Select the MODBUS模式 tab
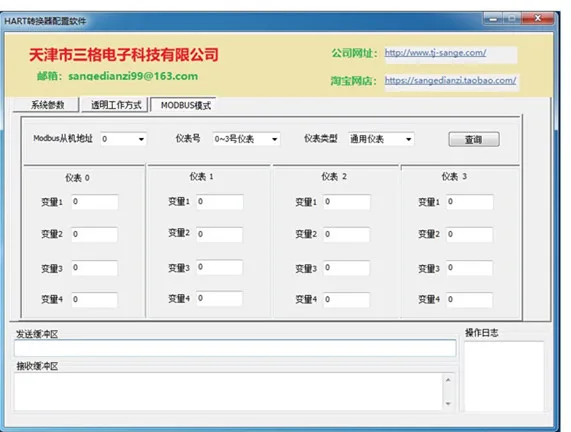The image size is (571, 432). (185, 105)
